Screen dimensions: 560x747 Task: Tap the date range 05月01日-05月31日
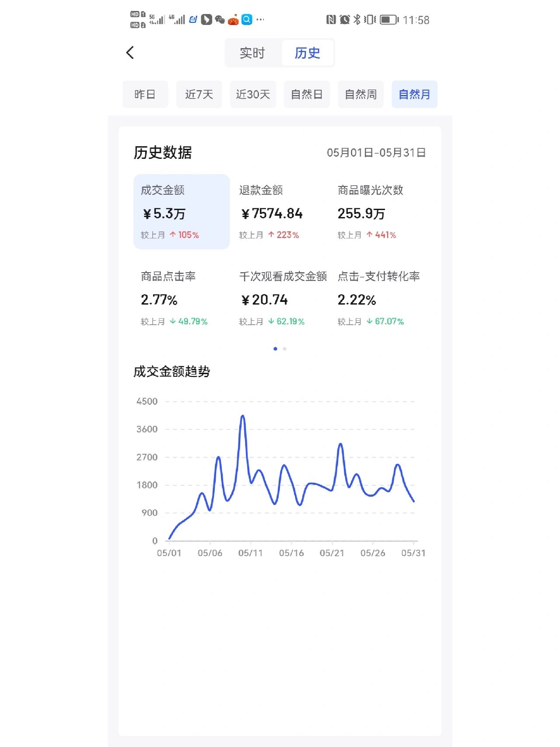click(376, 153)
